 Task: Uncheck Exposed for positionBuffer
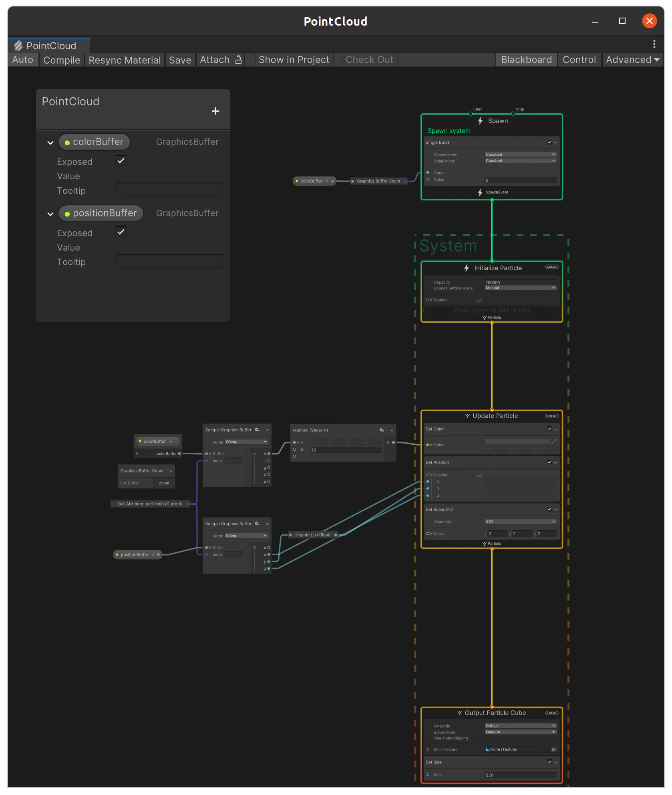[121, 232]
